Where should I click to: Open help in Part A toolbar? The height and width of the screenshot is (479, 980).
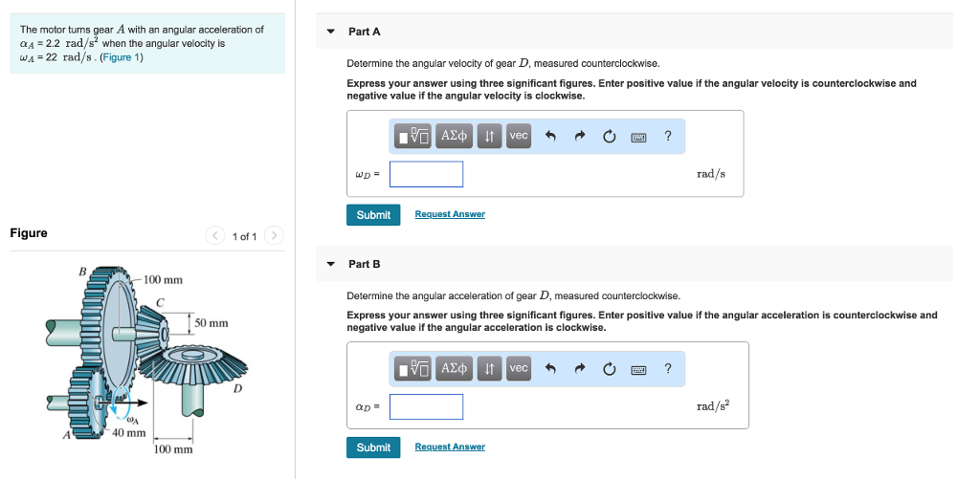tap(668, 137)
